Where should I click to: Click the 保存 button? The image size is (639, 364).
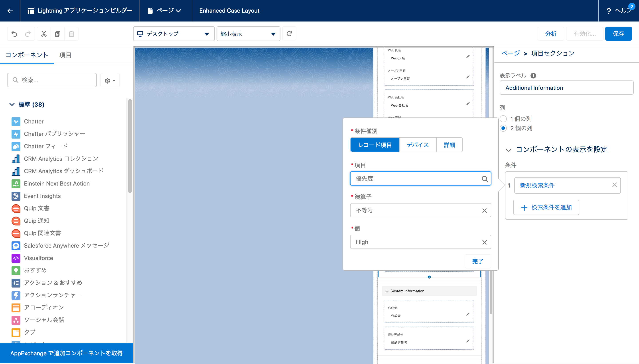click(x=618, y=34)
